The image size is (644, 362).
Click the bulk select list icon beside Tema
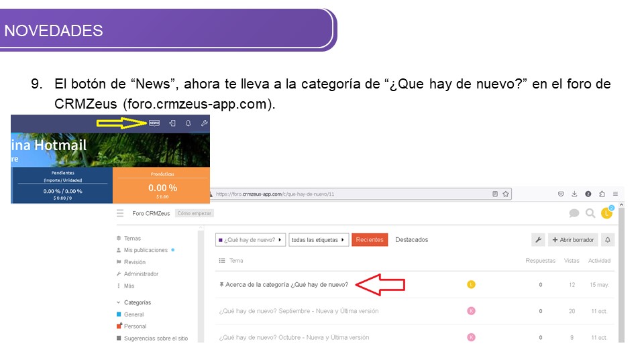(x=222, y=261)
